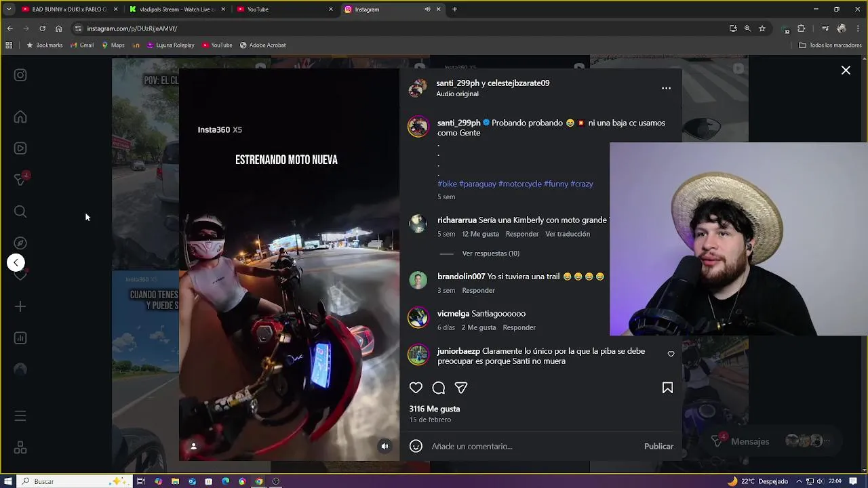Screen dimensions: 868x488
Task: Reload the page in Chrome
Action: click(x=42, y=28)
